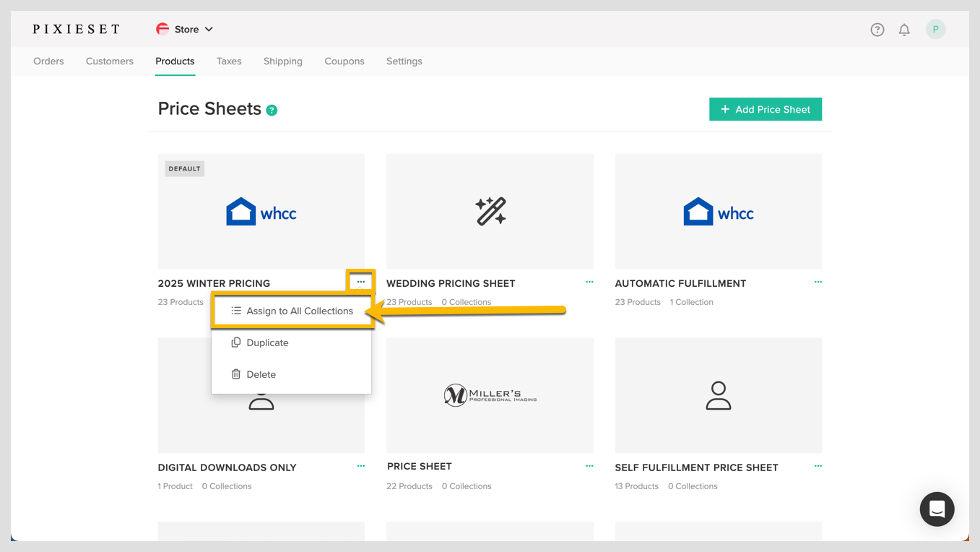Open the 2025 Winter Pricing WHCC thumbnail
Screen dimensions: 980x552
[x=261, y=211]
